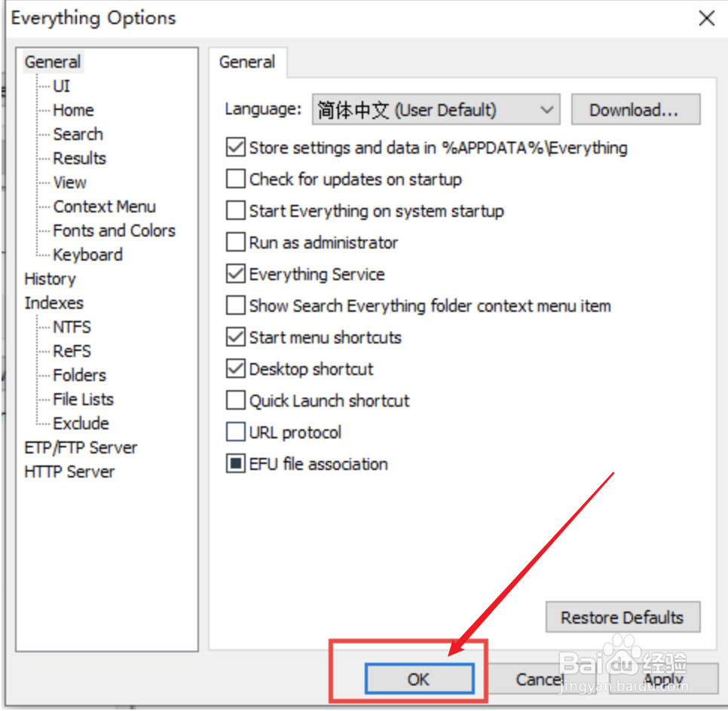Enable Store settings in %APPDATA%\Everything checkbox
Screen dimensions: 728x711
(x=235, y=148)
